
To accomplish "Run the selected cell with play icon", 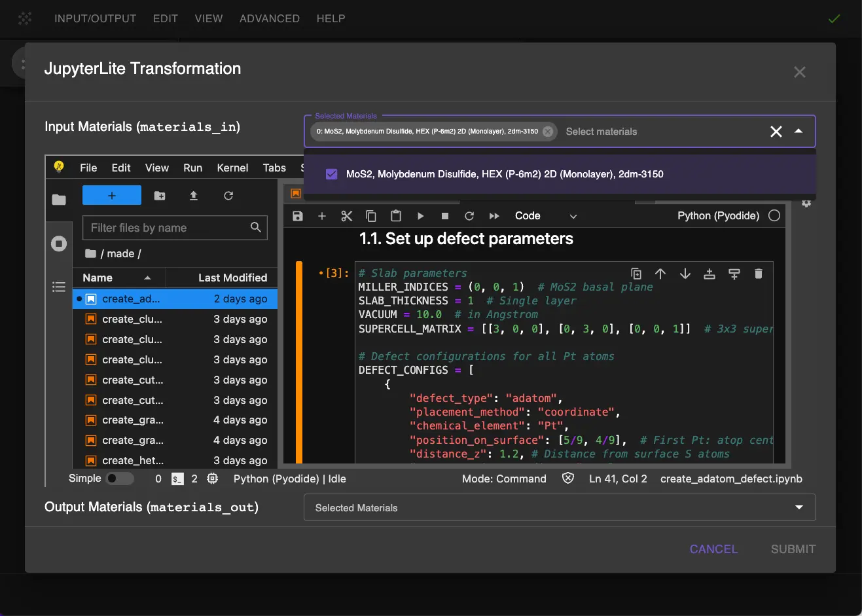I will click(420, 216).
